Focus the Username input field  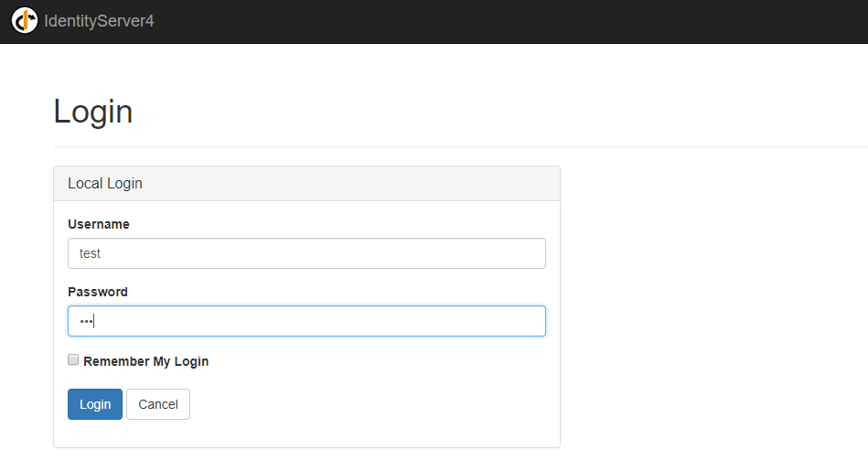pos(306,253)
